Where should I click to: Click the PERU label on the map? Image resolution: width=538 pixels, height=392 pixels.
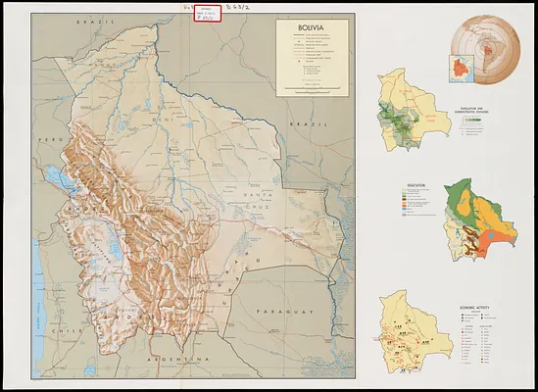51,140
